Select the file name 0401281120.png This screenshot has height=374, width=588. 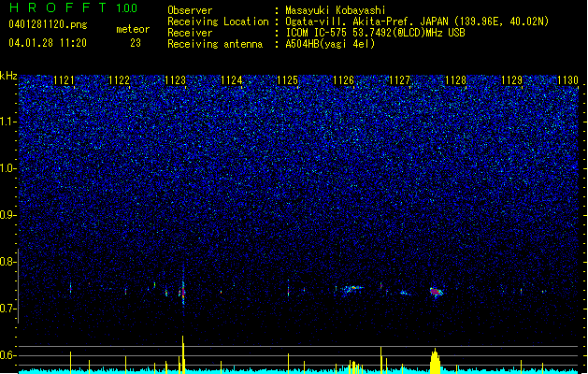click(48, 24)
